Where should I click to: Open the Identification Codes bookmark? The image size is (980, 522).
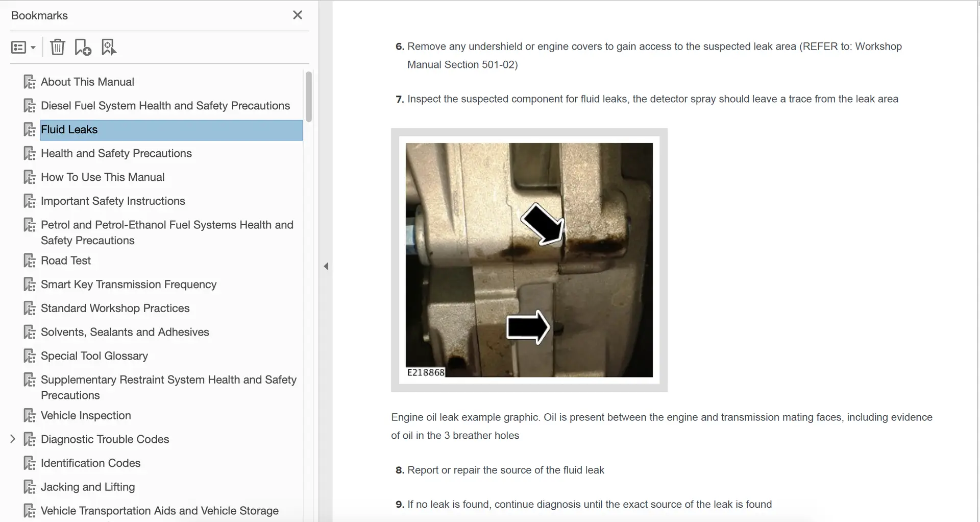click(x=90, y=463)
